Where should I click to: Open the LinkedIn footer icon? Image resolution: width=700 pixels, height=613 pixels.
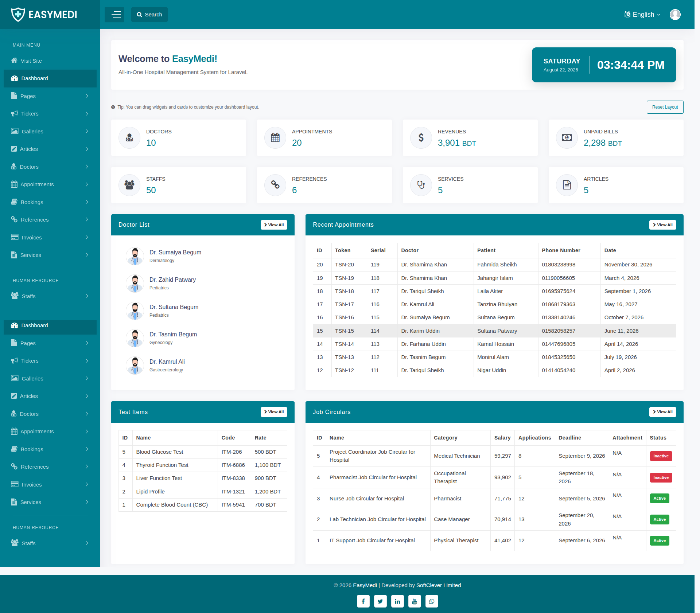[x=397, y=601]
